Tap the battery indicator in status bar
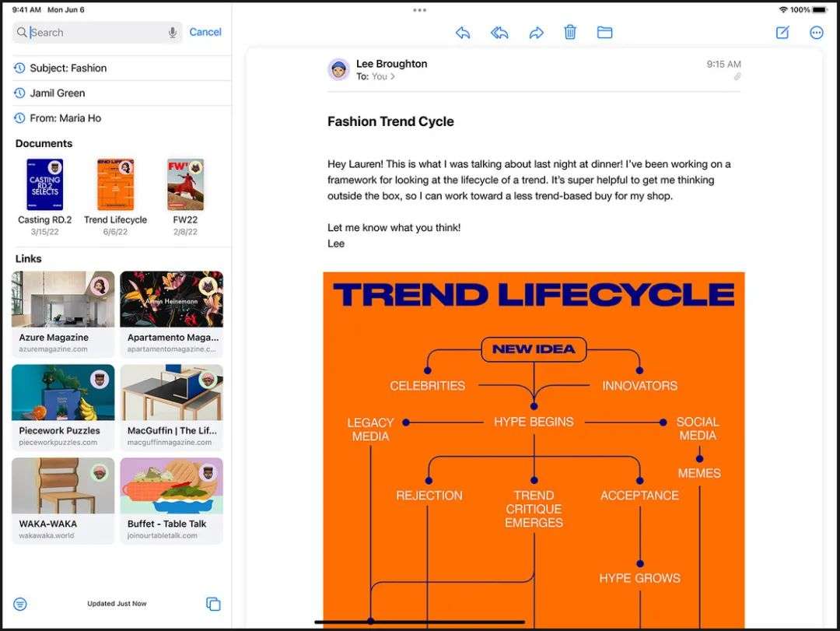 coord(821,9)
